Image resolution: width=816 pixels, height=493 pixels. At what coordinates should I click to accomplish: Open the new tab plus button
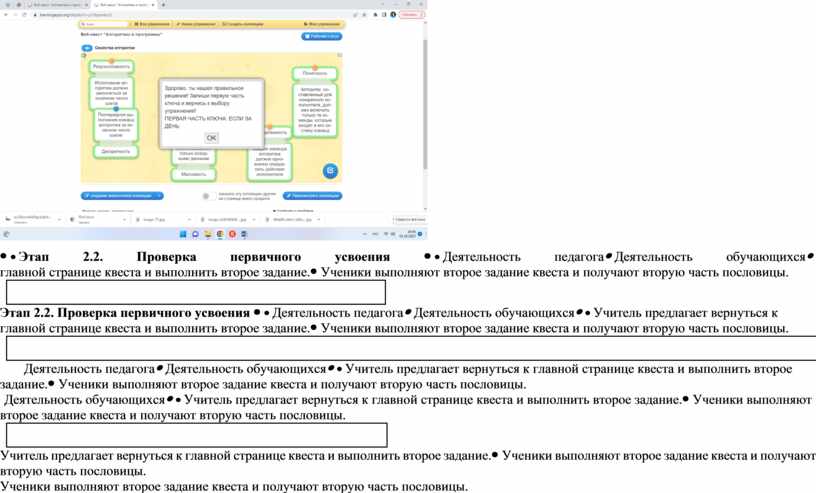(x=164, y=5)
